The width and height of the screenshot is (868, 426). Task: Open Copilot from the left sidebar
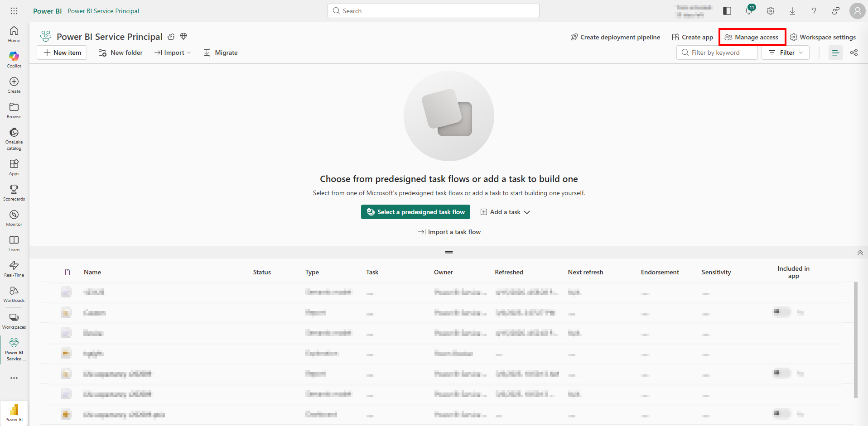coord(14,59)
